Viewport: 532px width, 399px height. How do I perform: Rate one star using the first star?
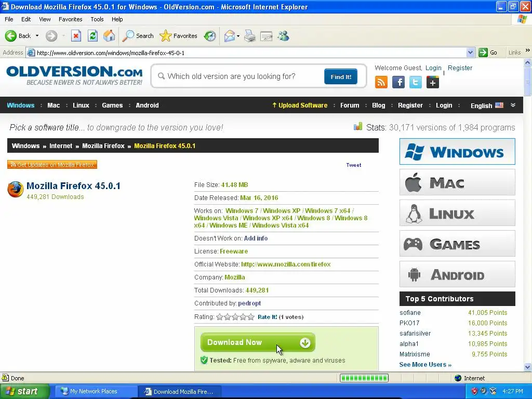click(220, 317)
